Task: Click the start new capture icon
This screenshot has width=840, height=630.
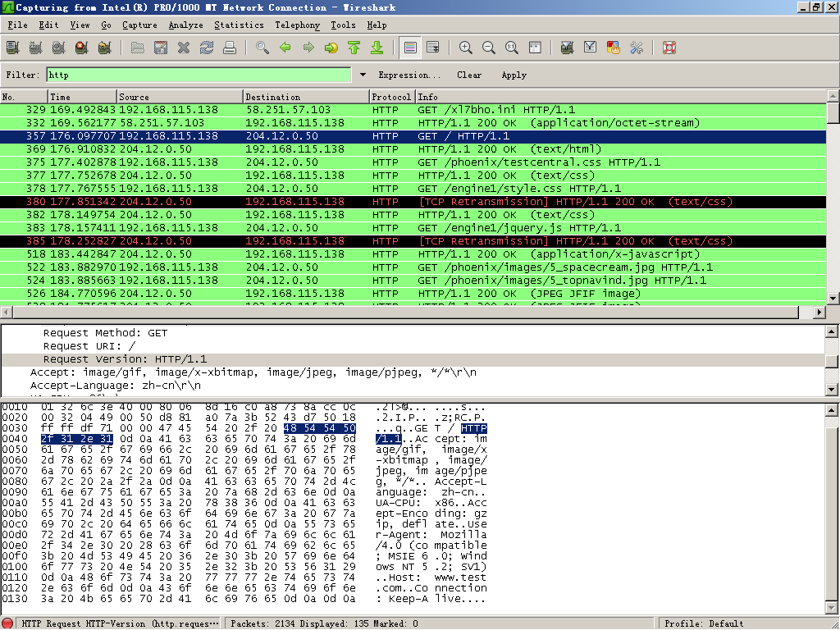Action: (59, 48)
